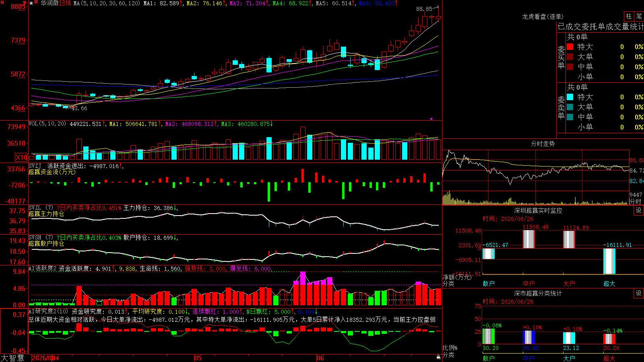This screenshot has width=644, height=362.
Task: Change the 日线 period label
Action: 65,3
